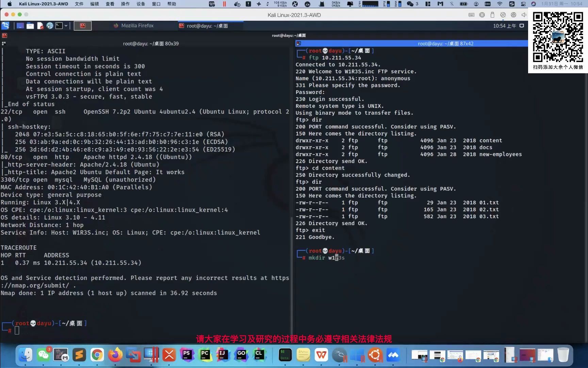Open the Notes app in the Dock
The height and width of the screenshot is (368, 588).
point(303,355)
